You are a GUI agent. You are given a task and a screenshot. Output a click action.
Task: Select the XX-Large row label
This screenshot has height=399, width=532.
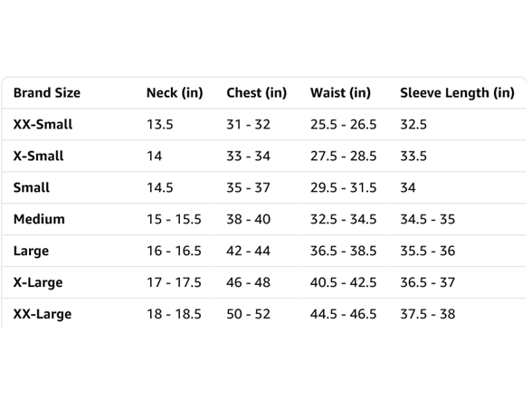click(x=43, y=314)
